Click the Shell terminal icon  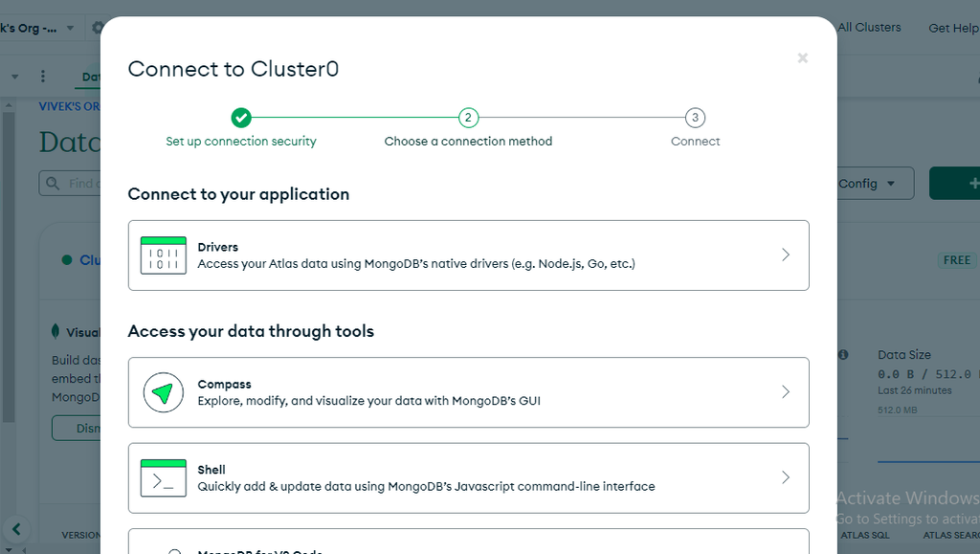pos(163,477)
